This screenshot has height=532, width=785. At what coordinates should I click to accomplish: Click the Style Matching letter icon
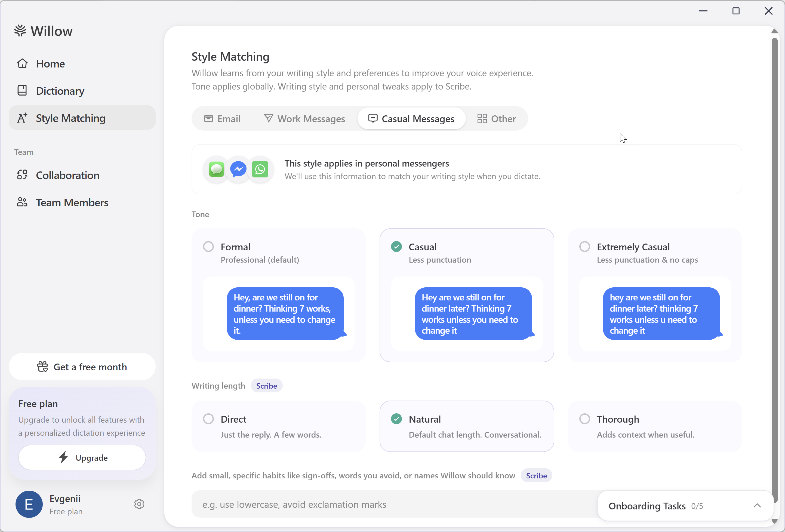(22, 118)
